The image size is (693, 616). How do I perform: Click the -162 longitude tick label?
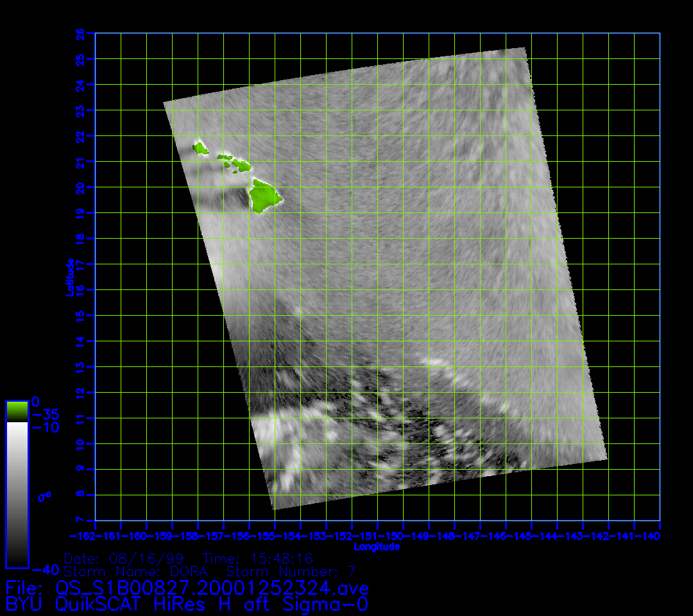(83, 536)
